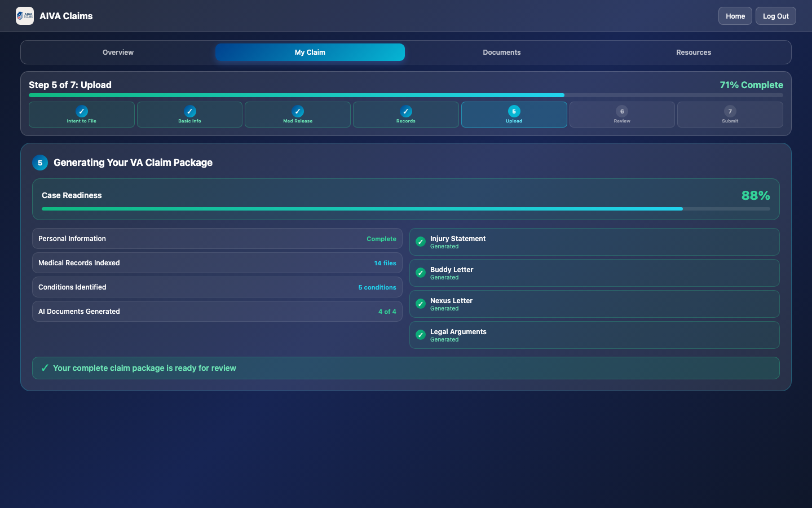The width and height of the screenshot is (812, 508).
Task: Click the '71% Complete' text
Action: pos(751,85)
